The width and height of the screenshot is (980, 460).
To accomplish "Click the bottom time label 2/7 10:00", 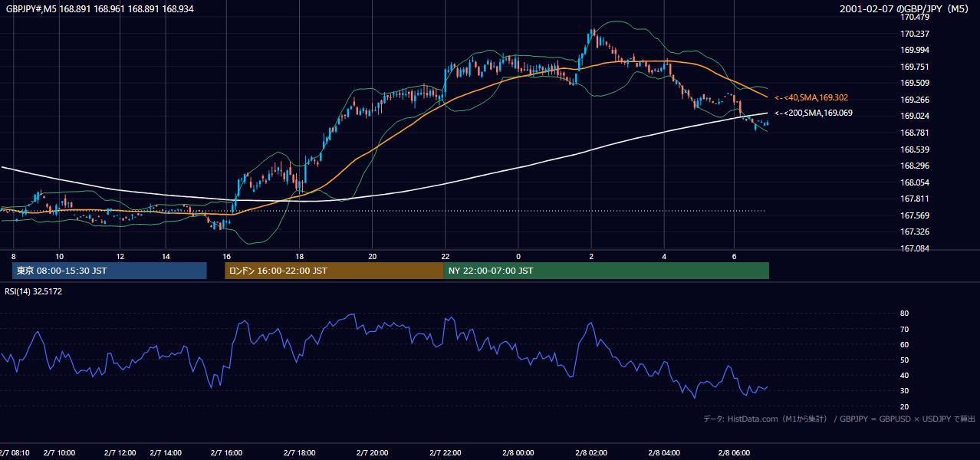I will [x=59, y=453].
